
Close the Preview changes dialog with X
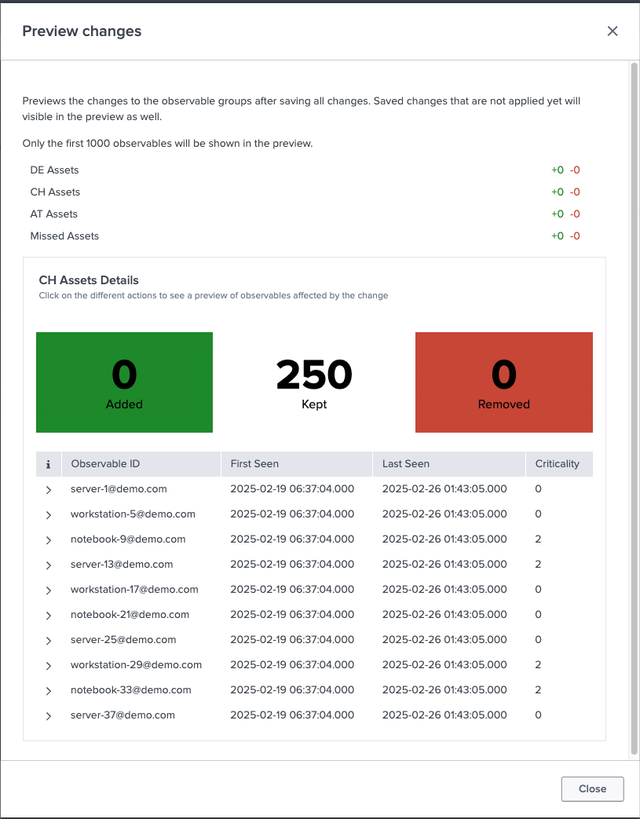(x=612, y=31)
